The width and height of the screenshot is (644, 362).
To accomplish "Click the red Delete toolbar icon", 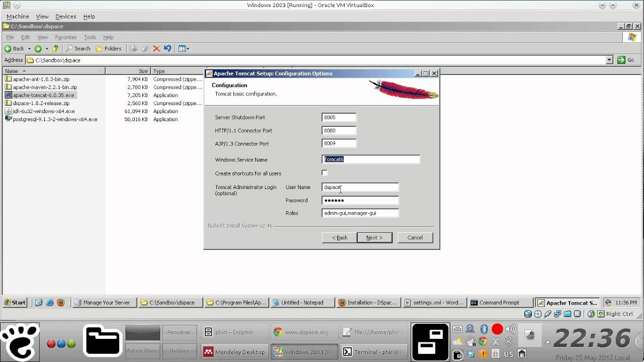I will (x=156, y=49).
